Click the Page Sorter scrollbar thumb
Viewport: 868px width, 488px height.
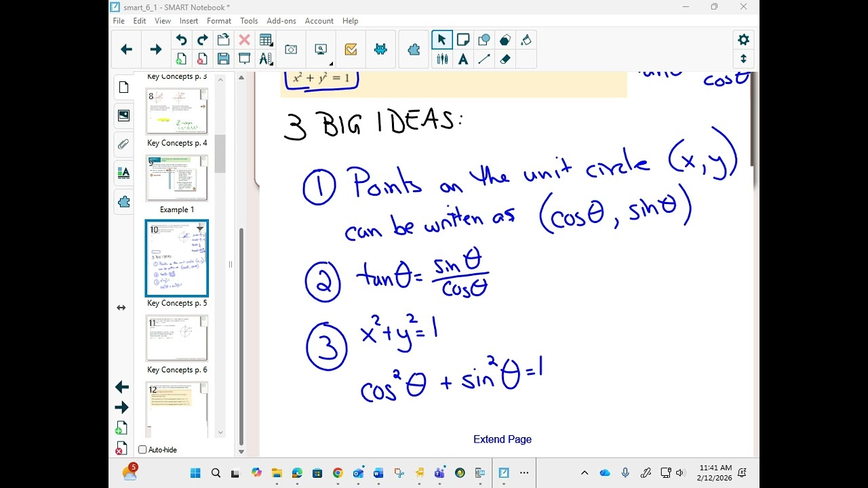coord(220,153)
